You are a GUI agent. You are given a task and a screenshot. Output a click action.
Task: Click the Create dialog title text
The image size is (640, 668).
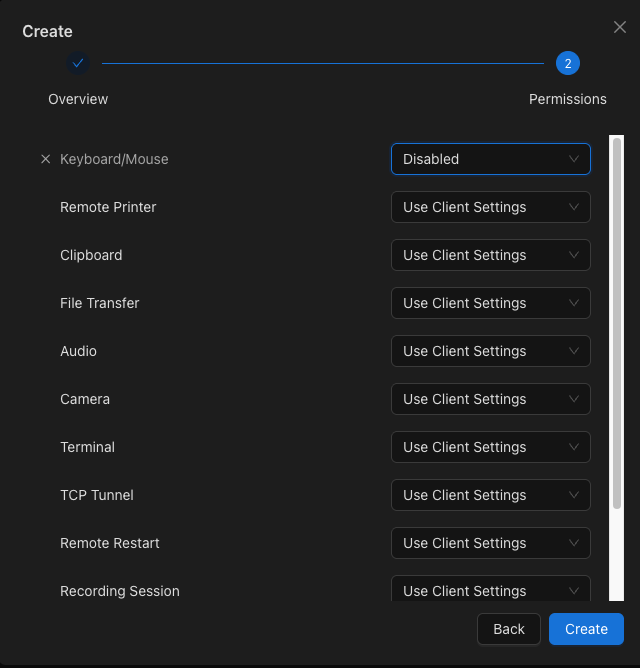pyautogui.click(x=47, y=32)
